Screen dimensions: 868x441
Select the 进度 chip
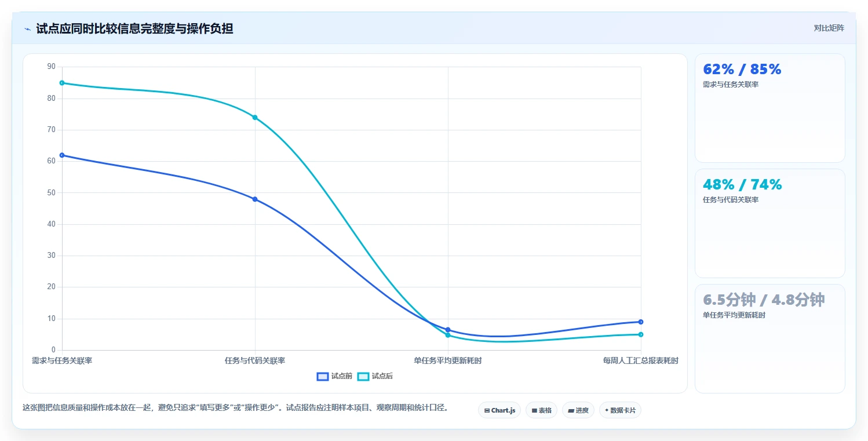[578, 410]
